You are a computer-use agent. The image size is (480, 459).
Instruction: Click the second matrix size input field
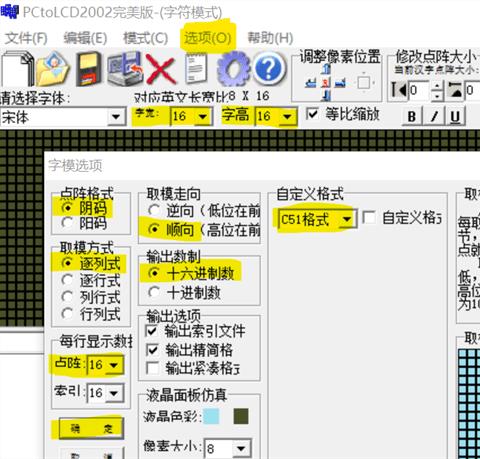tap(473, 90)
